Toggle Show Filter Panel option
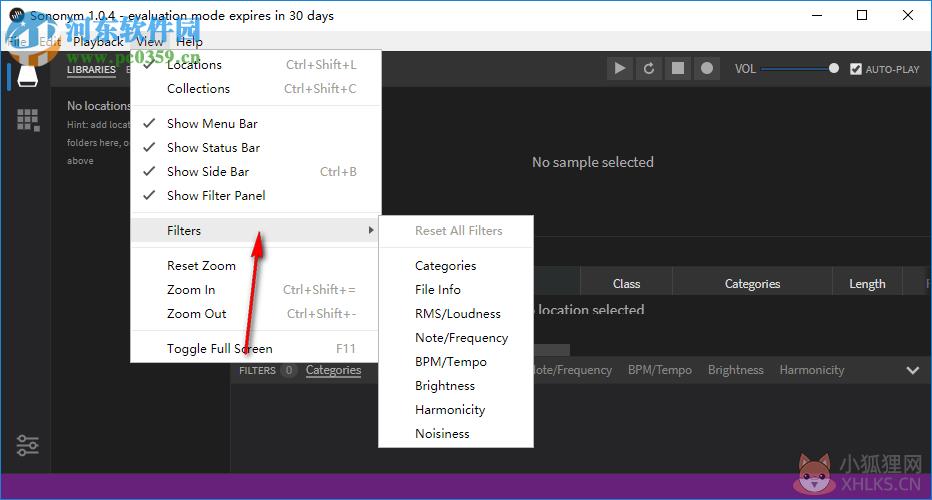This screenshot has height=500, width=932. (x=256, y=196)
